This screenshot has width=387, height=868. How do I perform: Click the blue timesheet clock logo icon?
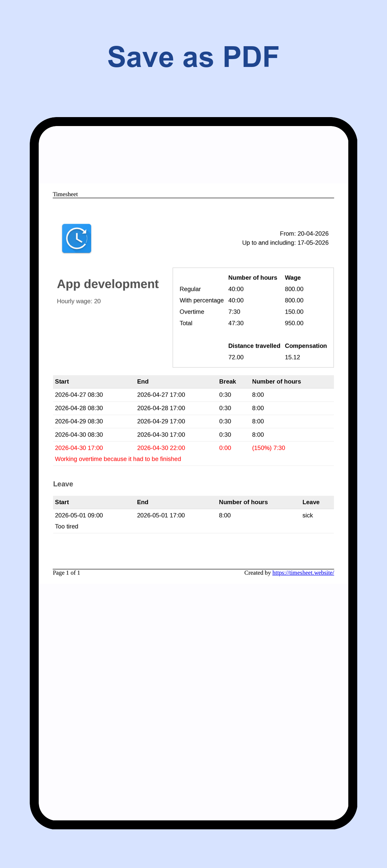77,238
